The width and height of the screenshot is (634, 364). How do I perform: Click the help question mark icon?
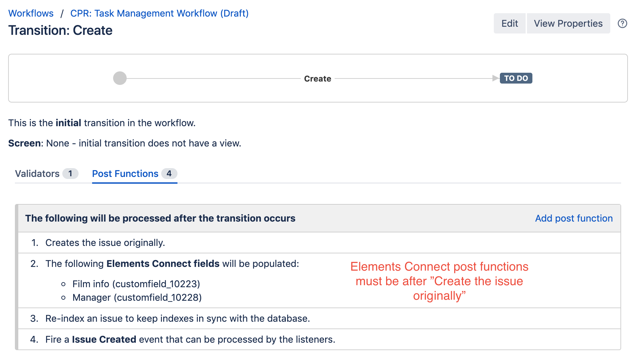pos(622,23)
